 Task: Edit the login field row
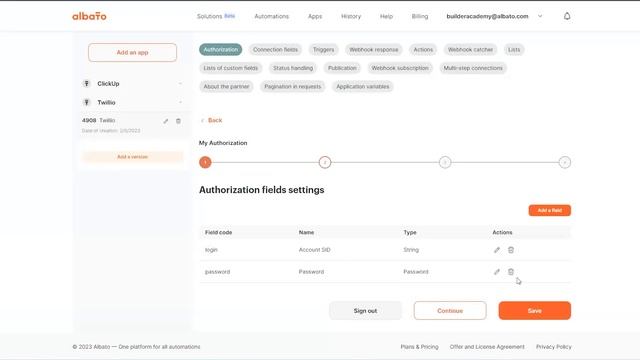[497, 250]
